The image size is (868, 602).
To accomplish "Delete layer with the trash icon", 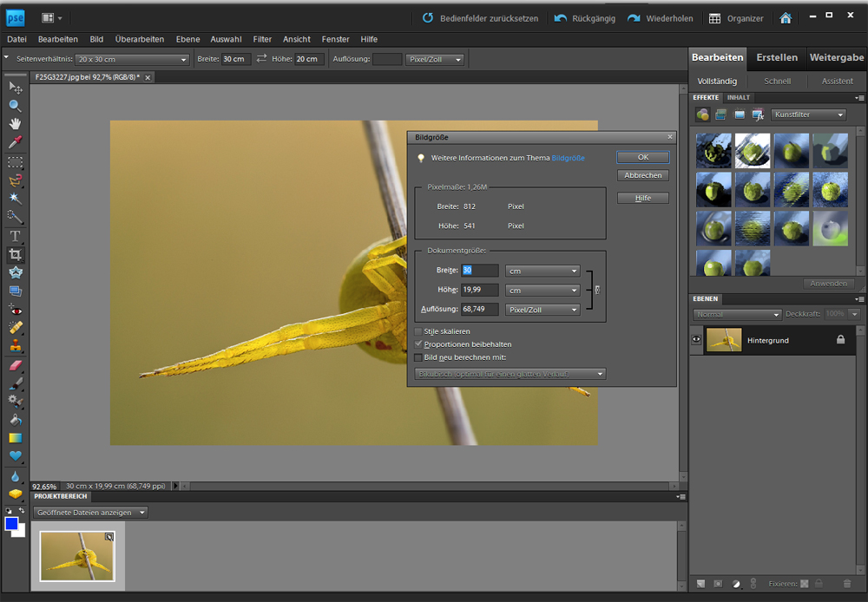I will pyautogui.click(x=847, y=584).
